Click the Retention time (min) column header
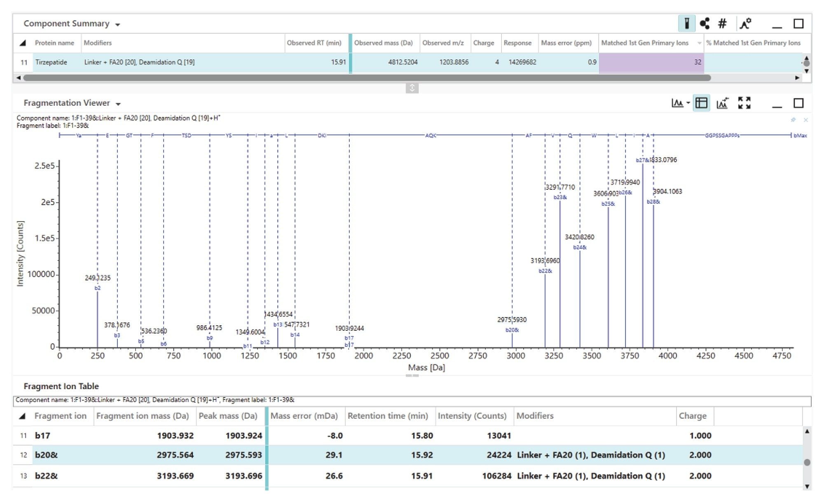824x504 pixels. 388,416
